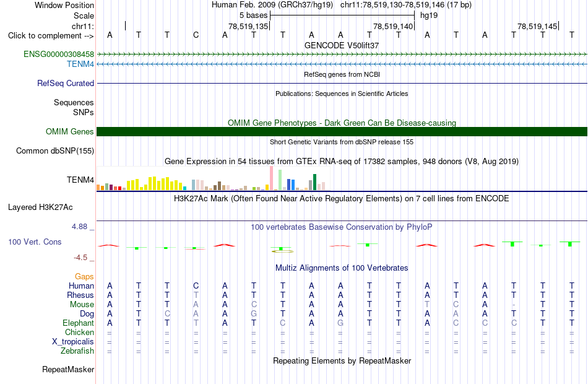Click the GTEx 'Gene Expression in 54 tissues' title
This screenshot has height=384, width=588.
click(342, 162)
